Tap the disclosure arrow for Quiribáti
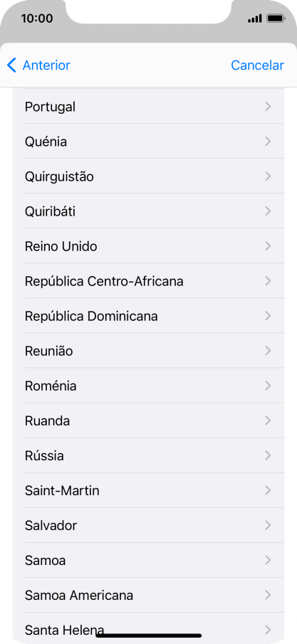297x644 pixels. (x=268, y=211)
